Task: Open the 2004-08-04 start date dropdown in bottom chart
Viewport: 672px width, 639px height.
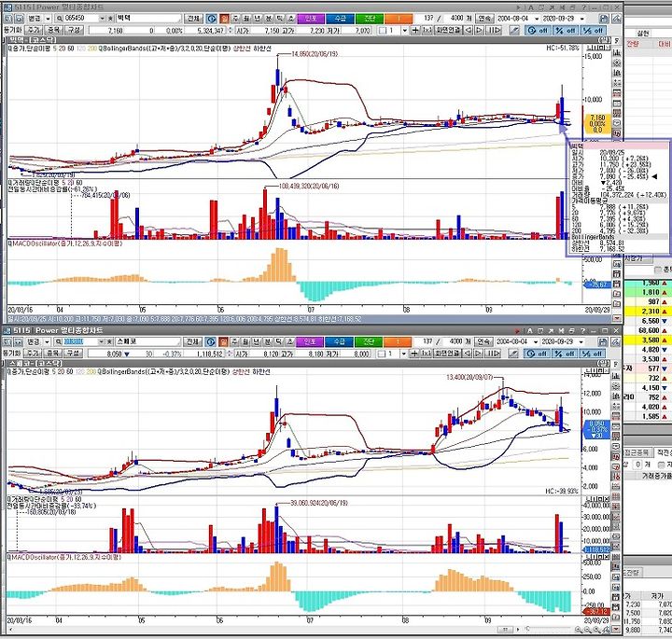Action: 535,341
